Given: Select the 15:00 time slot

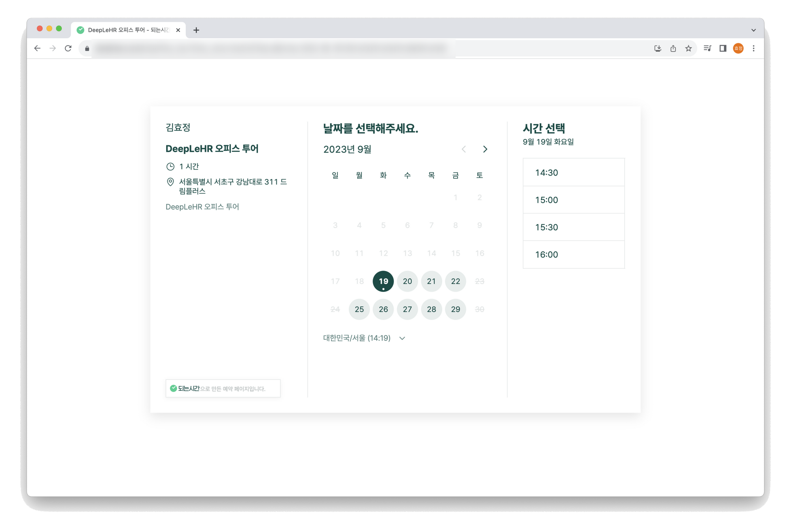Looking at the screenshot, I should tap(573, 199).
